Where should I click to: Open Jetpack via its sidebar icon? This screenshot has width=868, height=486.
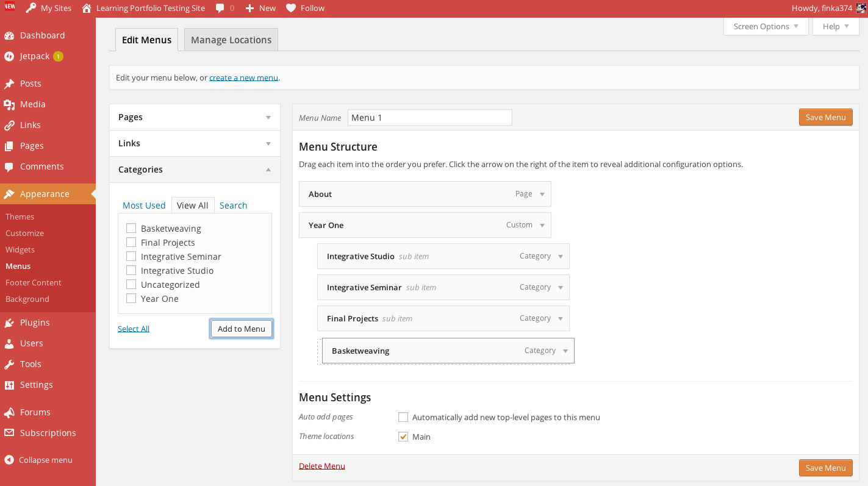click(9, 56)
